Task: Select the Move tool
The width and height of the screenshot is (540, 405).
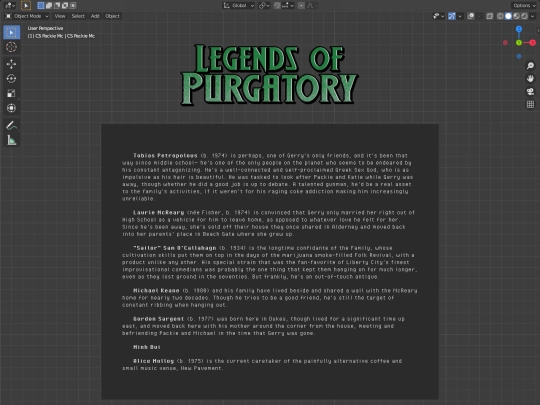Action: [11, 64]
